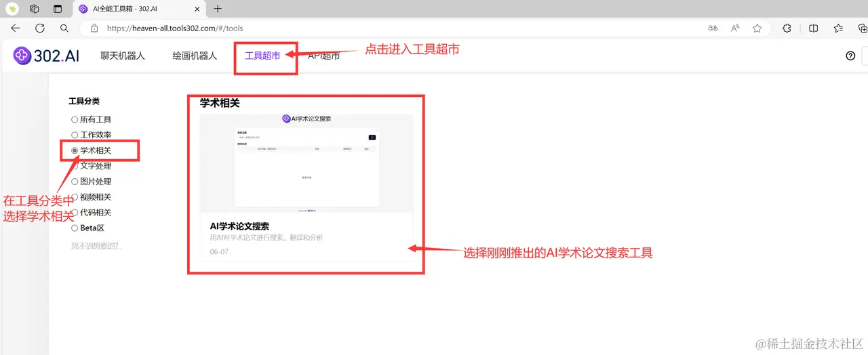868x355 pixels.
Task: Switch to the AI全能工具箱 browser tab
Action: click(x=139, y=9)
